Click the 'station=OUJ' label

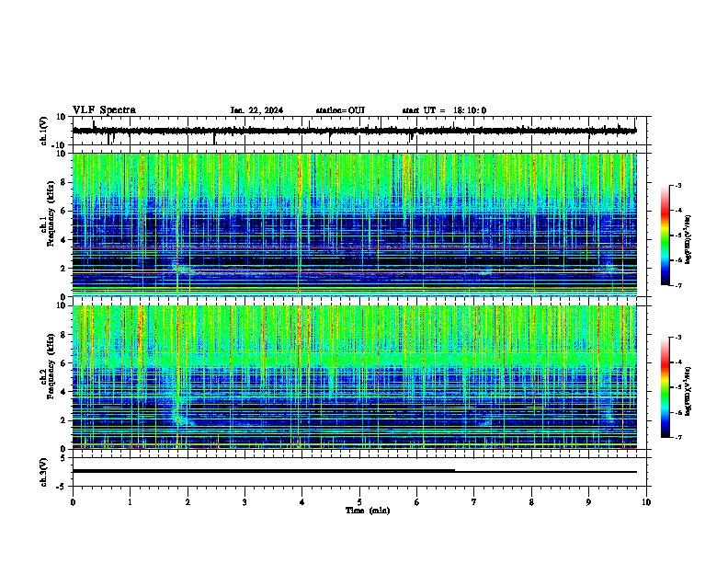pos(340,110)
